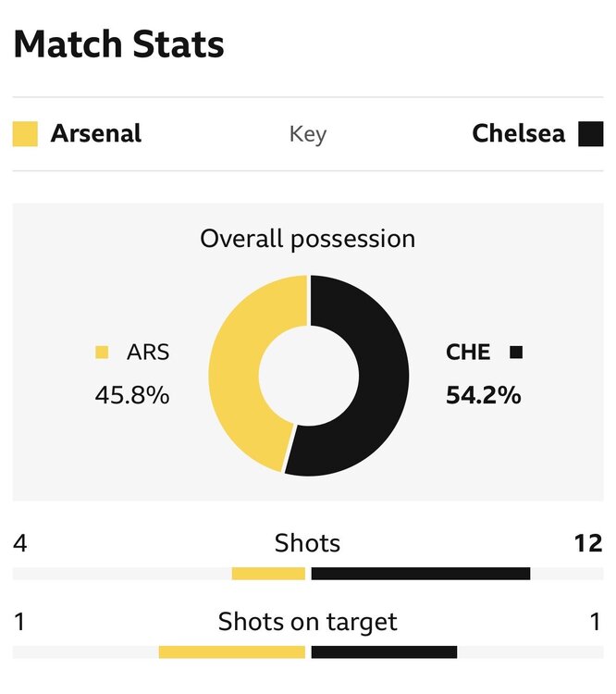616x694 pixels.
Task: Select the small yellow ARS legend square
Action: [x=102, y=353]
